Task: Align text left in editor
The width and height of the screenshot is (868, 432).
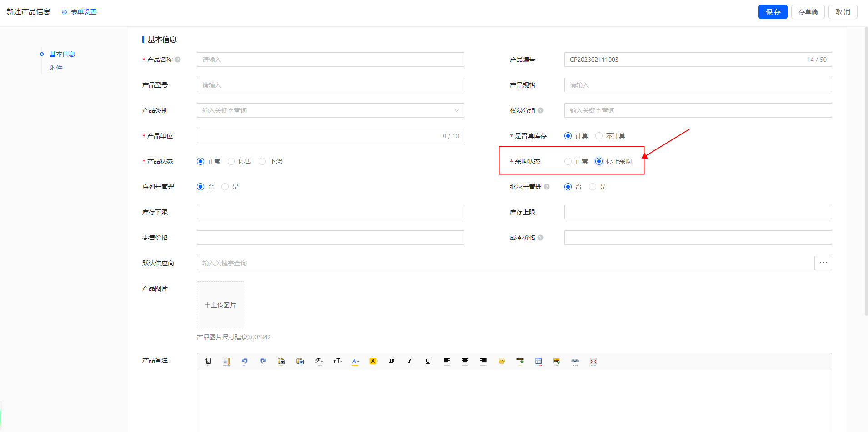Action: tap(447, 362)
